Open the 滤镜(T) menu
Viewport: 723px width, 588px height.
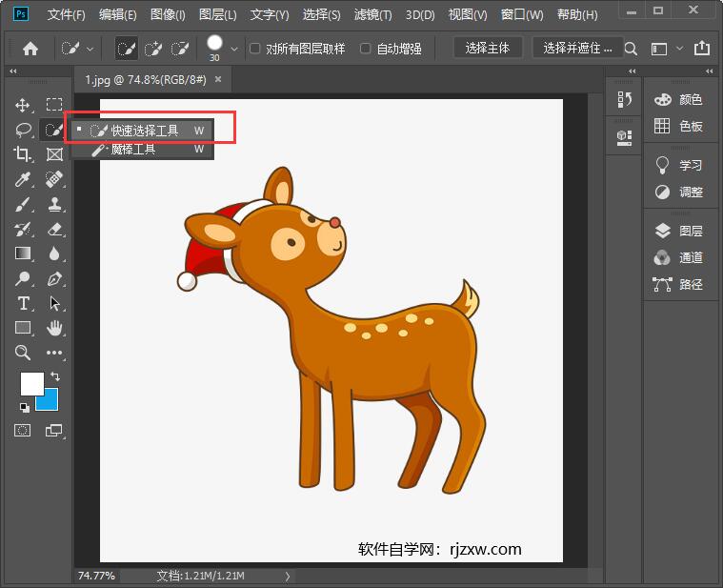[x=372, y=15]
